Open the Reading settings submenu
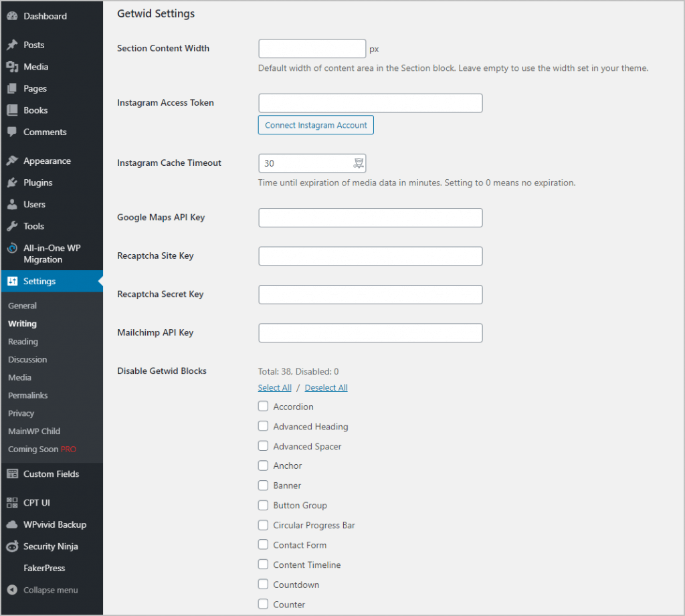This screenshot has height=616, width=685. coord(23,342)
